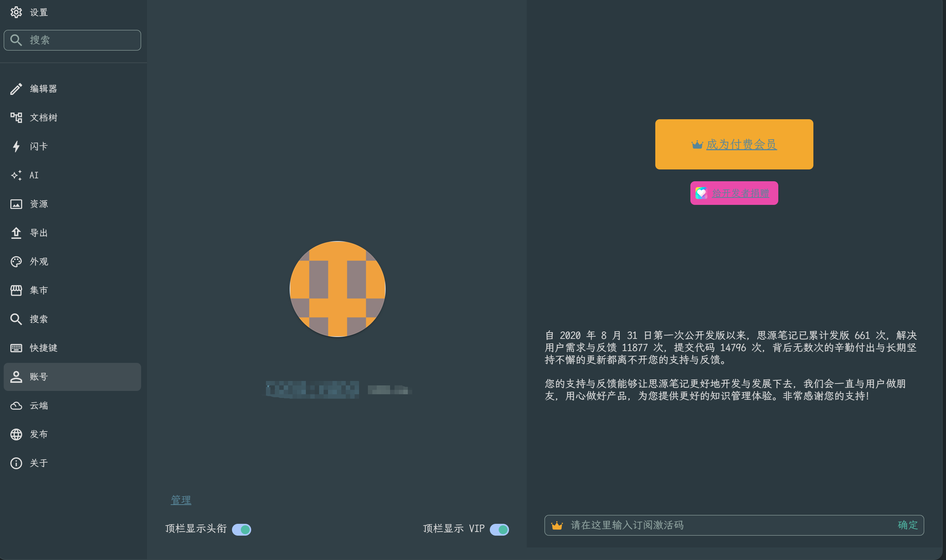
Task: Click the user avatar image
Action: pyautogui.click(x=337, y=289)
